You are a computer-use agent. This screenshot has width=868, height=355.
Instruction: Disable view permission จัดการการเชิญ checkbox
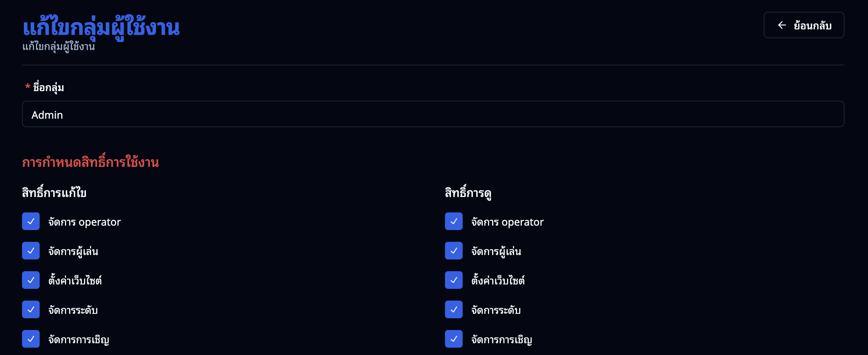click(x=454, y=339)
